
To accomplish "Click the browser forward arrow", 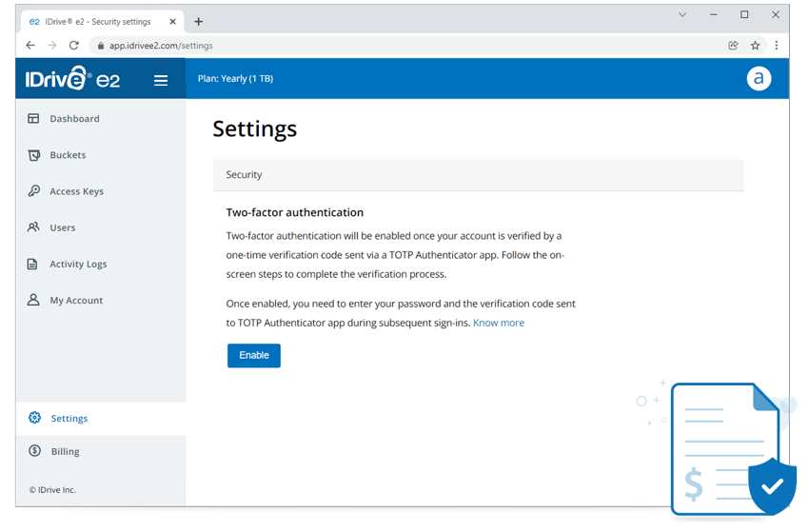I will (x=52, y=46).
